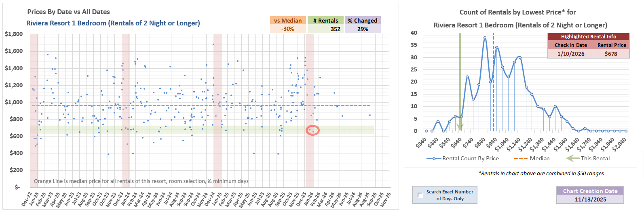The image size is (644, 212).
Task: Select the 352 rentals count cell
Action: coord(325,29)
